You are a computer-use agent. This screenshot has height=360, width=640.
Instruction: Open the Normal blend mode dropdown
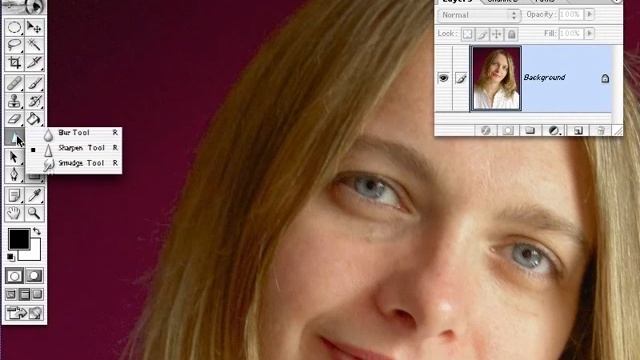(479, 15)
